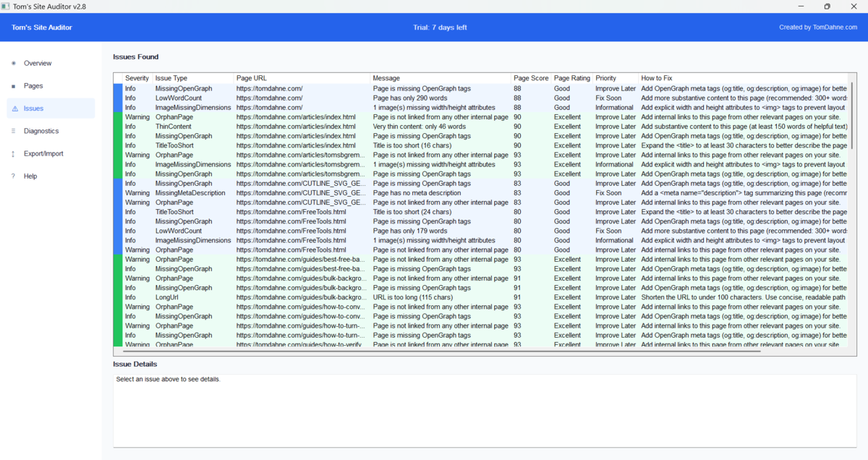Screen dimensions: 868x460
Task: Click the Pages square icon
Action: (x=12, y=85)
